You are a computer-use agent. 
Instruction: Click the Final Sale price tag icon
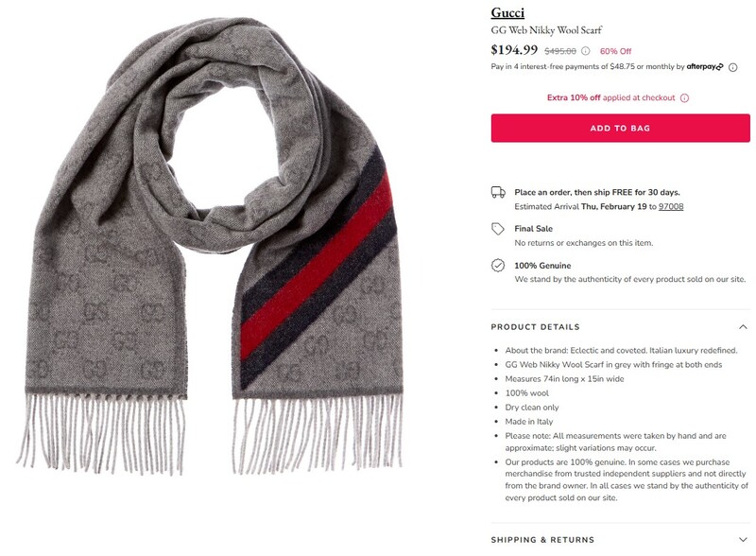tap(498, 229)
